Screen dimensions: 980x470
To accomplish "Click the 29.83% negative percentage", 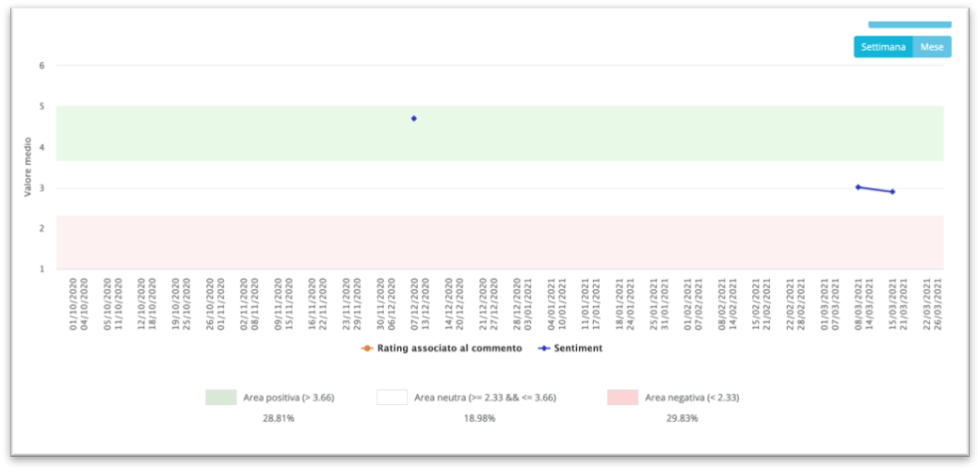I will [682, 418].
